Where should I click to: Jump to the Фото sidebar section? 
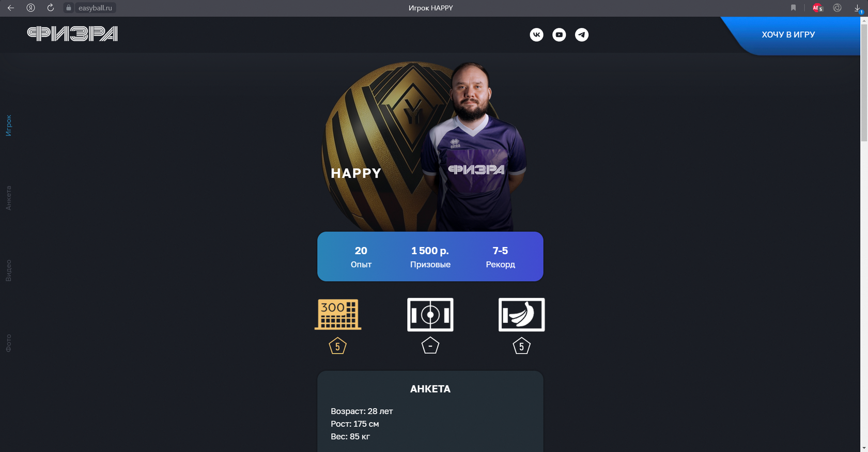tap(9, 343)
